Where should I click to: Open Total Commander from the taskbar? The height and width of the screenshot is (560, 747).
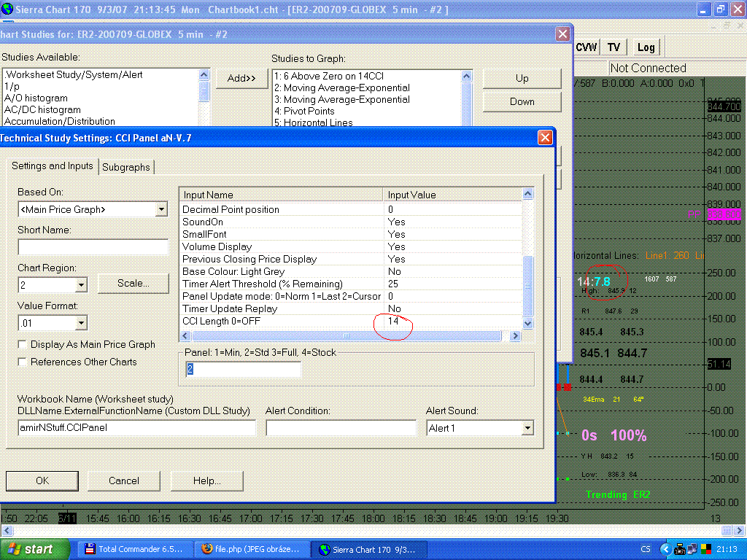[x=136, y=549]
